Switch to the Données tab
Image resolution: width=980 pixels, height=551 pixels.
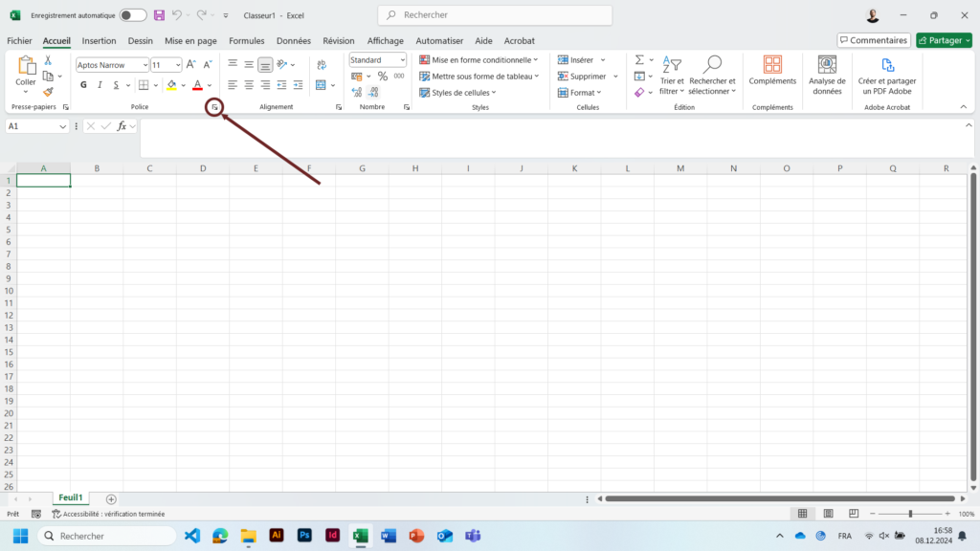[293, 40]
